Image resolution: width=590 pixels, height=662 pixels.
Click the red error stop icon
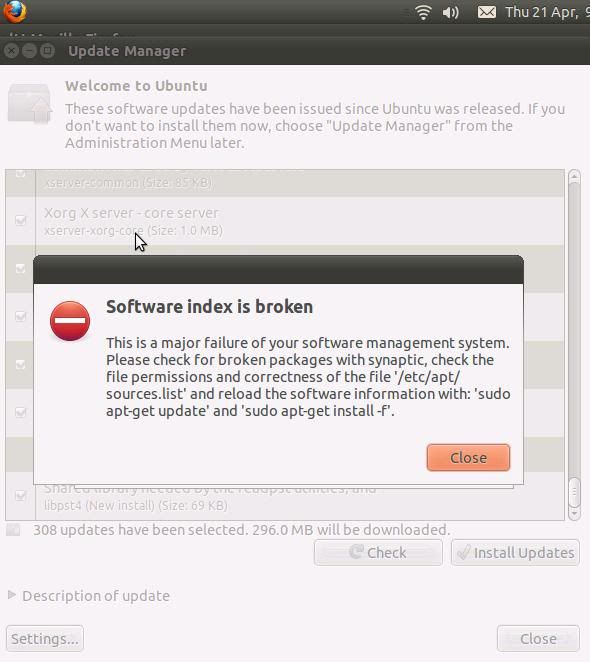pos(70,321)
